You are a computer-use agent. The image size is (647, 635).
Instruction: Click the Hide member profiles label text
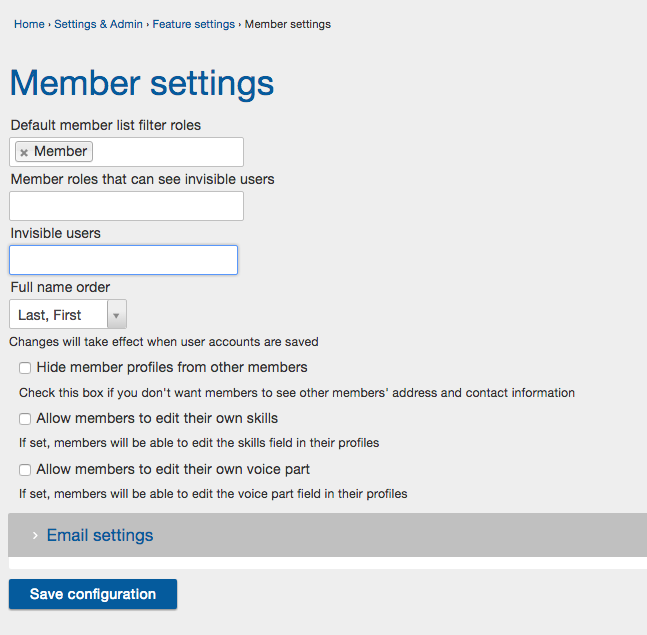pos(172,367)
